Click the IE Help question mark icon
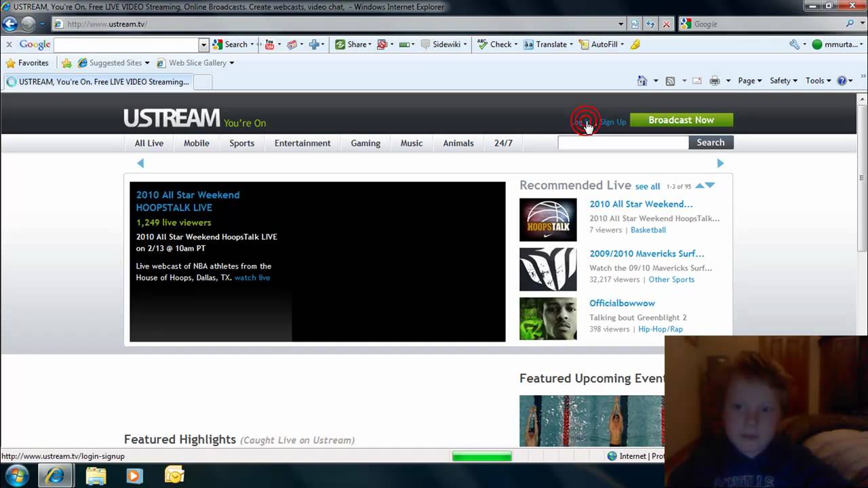This screenshot has width=868, height=488. 842,81
